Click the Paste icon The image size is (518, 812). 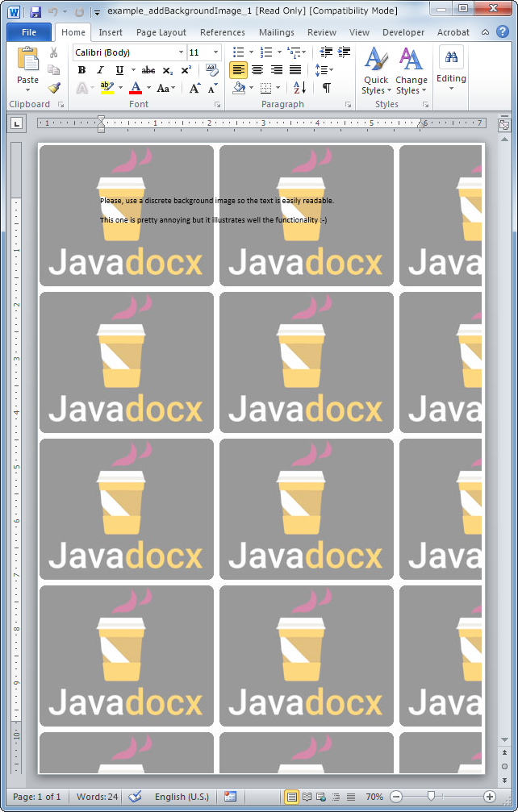point(27,59)
